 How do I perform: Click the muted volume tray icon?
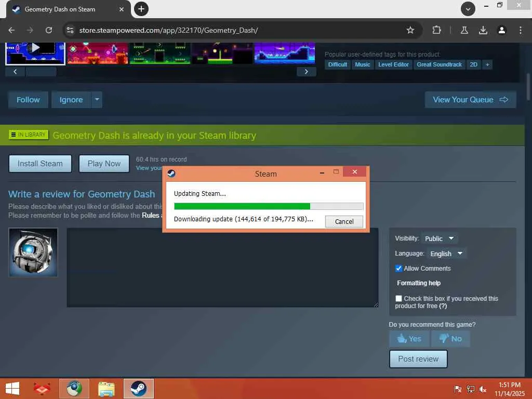[483, 390]
